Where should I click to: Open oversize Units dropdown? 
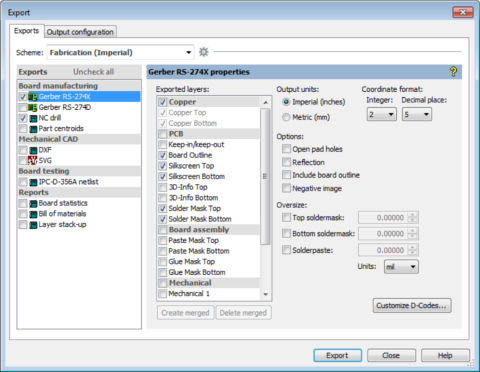[401, 267]
